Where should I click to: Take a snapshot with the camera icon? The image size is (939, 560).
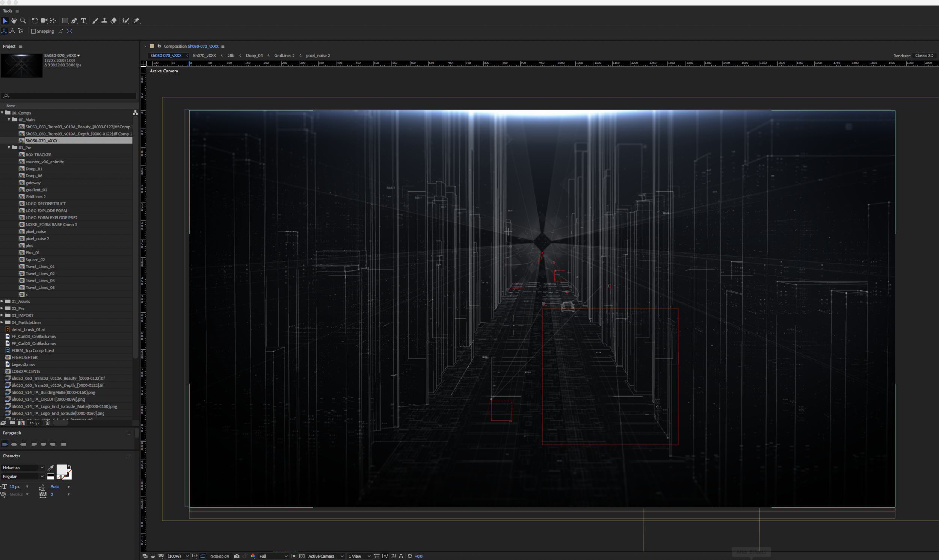tap(237, 556)
